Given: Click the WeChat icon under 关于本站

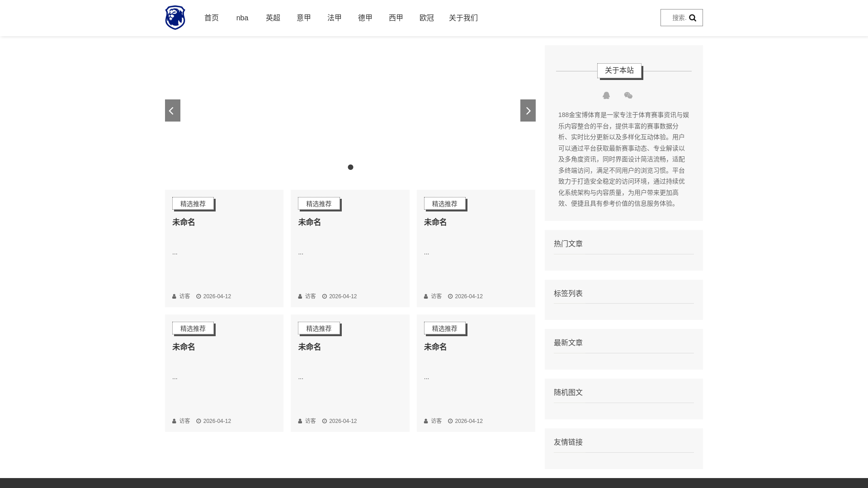Looking at the screenshot, I should [x=628, y=95].
